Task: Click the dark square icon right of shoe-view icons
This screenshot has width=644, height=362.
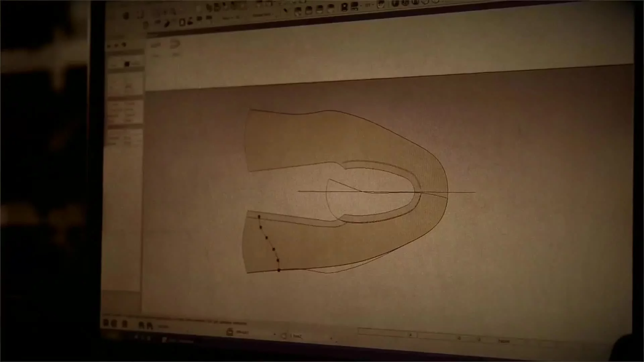Action: [x=344, y=7]
